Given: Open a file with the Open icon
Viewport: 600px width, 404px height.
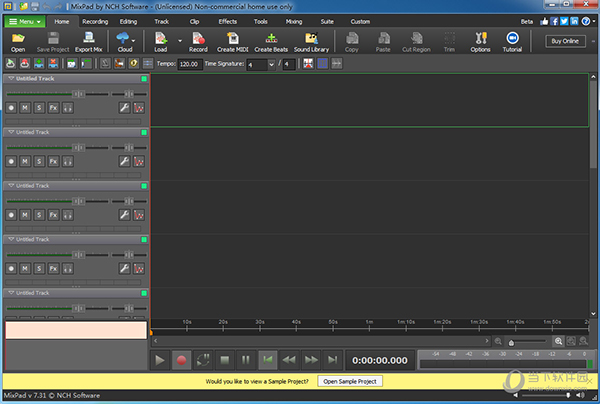Looking at the screenshot, I should pos(18,42).
